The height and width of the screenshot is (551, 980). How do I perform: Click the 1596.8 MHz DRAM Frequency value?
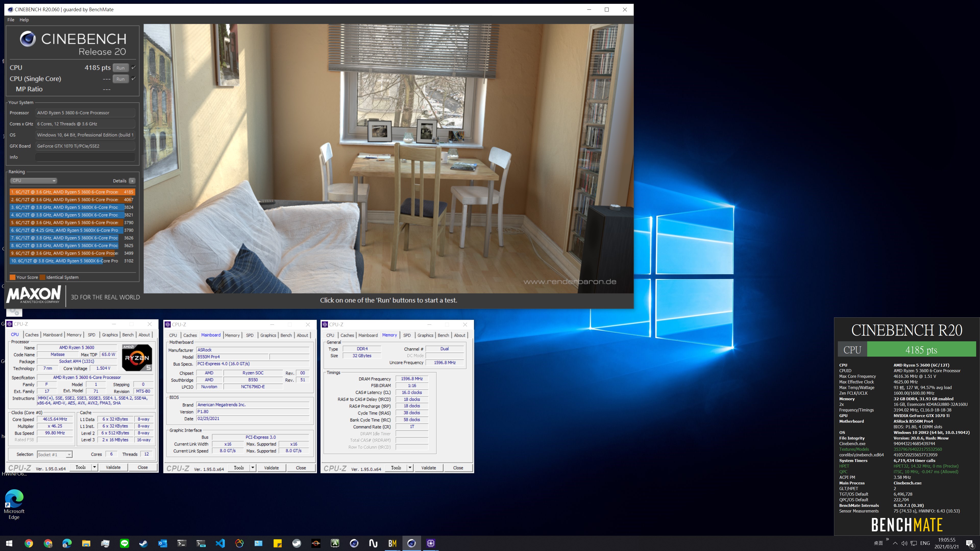[412, 379]
